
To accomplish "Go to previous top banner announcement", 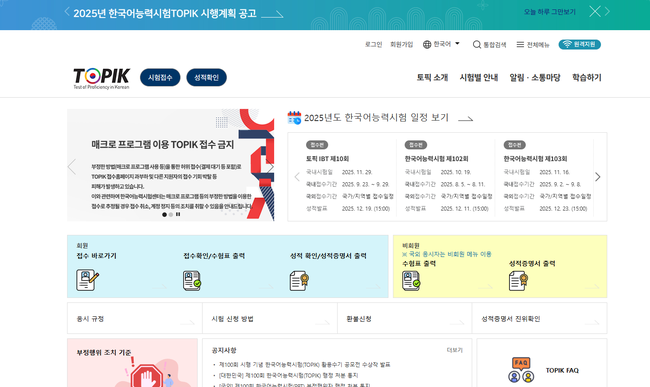I will point(67,12).
